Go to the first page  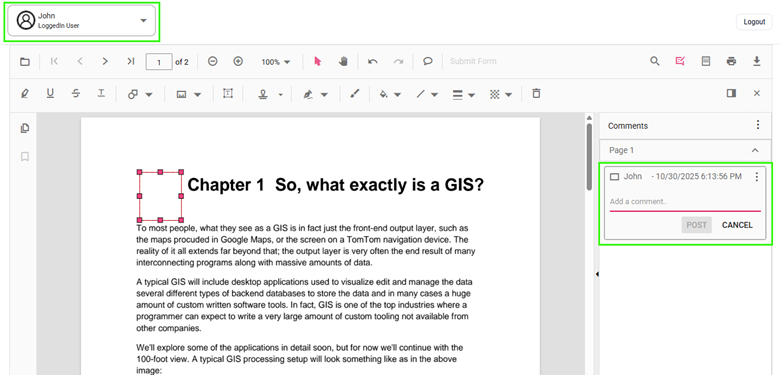click(x=55, y=61)
